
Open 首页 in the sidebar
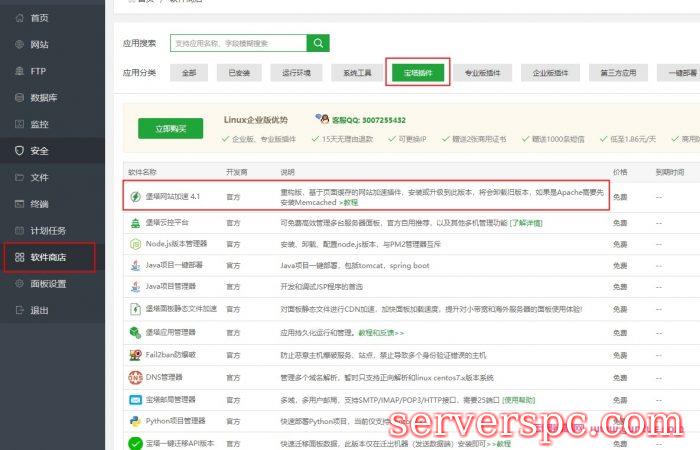tap(38, 18)
